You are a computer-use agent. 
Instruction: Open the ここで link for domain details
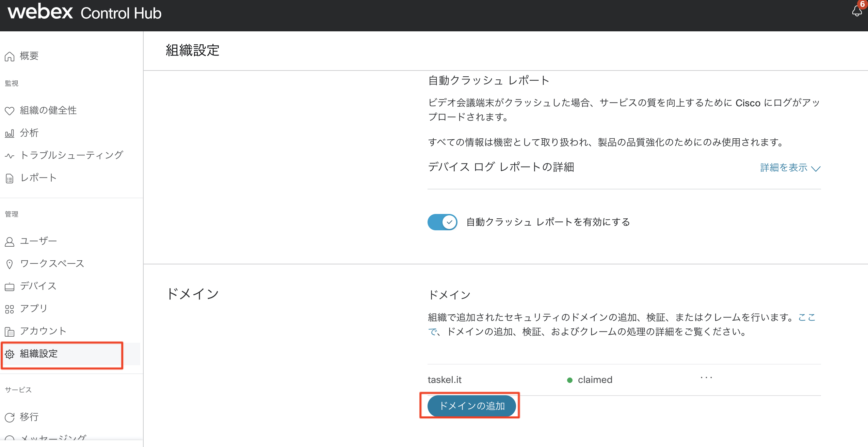click(x=807, y=317)
